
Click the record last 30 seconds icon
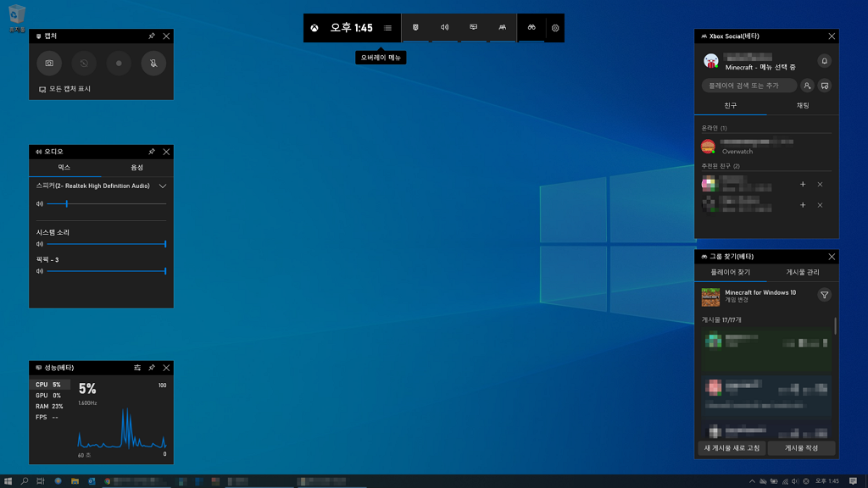[x=84, y=63]
